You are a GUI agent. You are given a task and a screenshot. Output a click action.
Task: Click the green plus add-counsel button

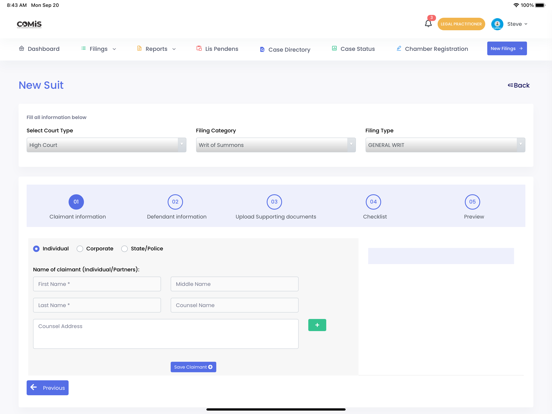pyautogui.click(x=317, y=325)
